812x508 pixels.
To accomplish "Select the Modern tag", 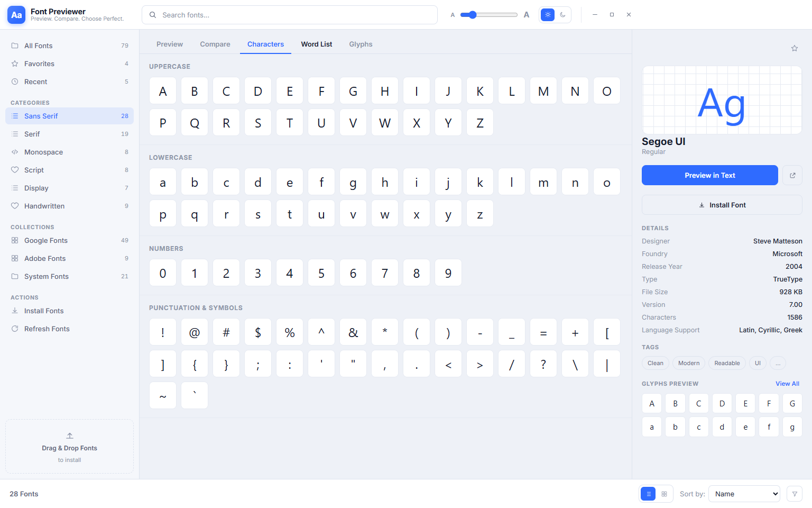I will coord(689,363).
